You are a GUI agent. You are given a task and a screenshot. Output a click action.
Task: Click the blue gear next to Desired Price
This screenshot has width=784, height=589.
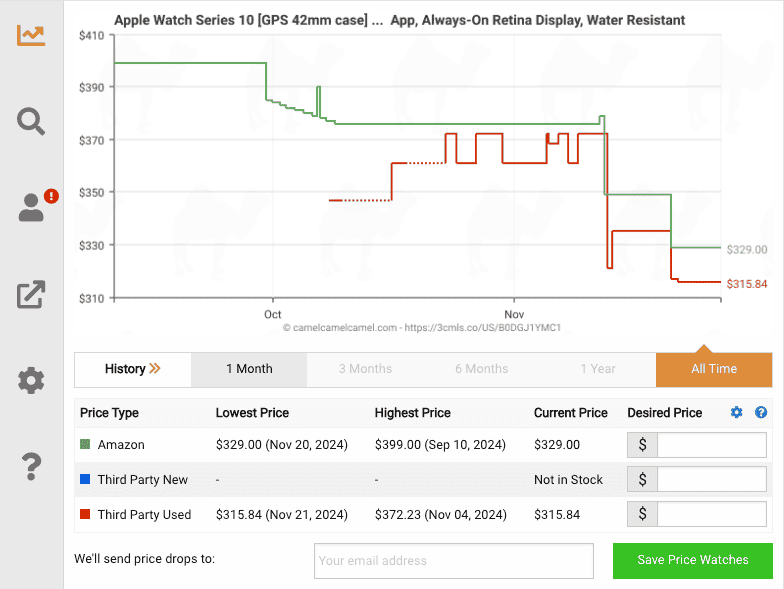click(737, 412)
